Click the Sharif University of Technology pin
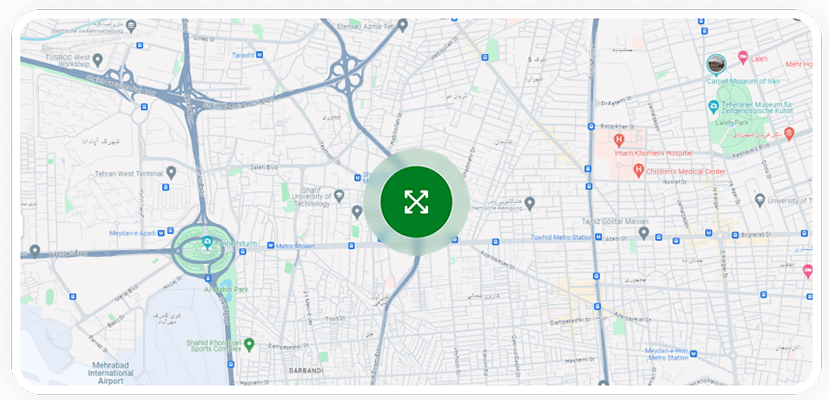The width and height of the screenshot is (829, 400). 339,196
